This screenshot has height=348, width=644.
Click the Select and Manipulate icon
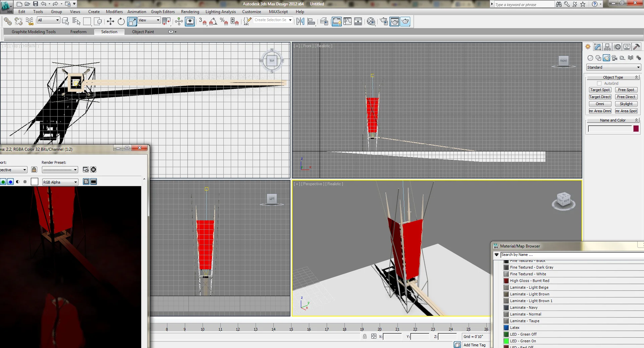click(x=179, y=21)
